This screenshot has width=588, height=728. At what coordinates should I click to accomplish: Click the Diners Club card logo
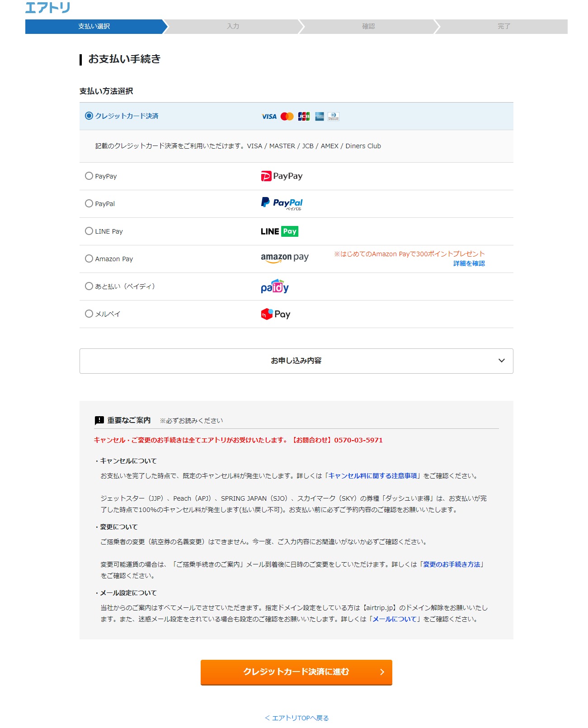334,117
